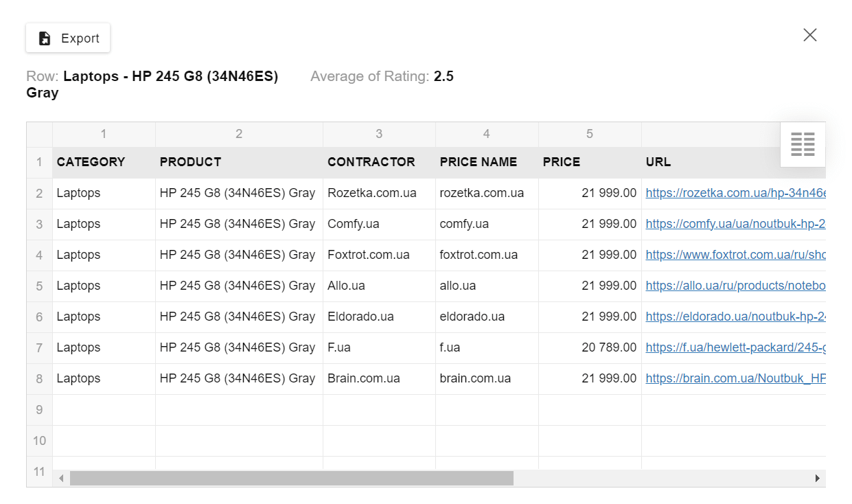Select the F.ua contractor cell
The width and height of the screenshot is (852, 504).
(x=378, y=347)
